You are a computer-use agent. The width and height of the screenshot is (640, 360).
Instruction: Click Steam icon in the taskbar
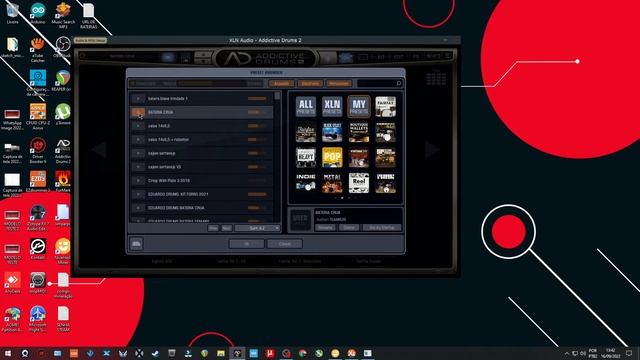point(156,353)
